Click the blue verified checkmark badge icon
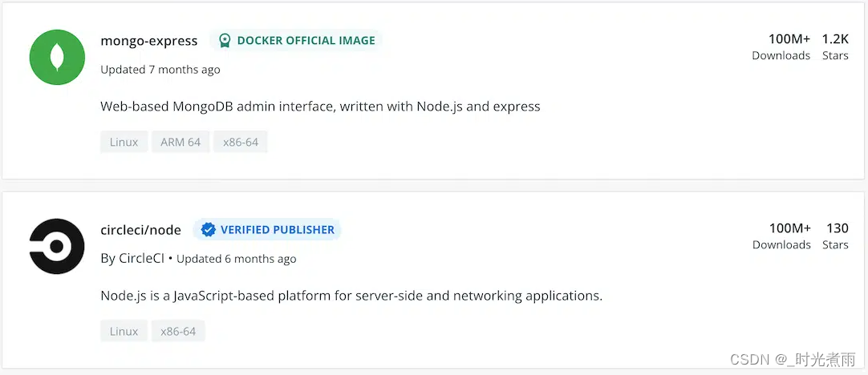 (208, 229)
